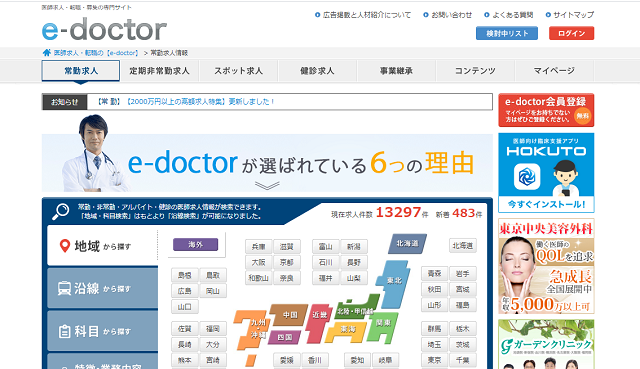This screenshot has height=369, width=640.
Task: Select the 中国 region on the map
Action: (290, 315)
